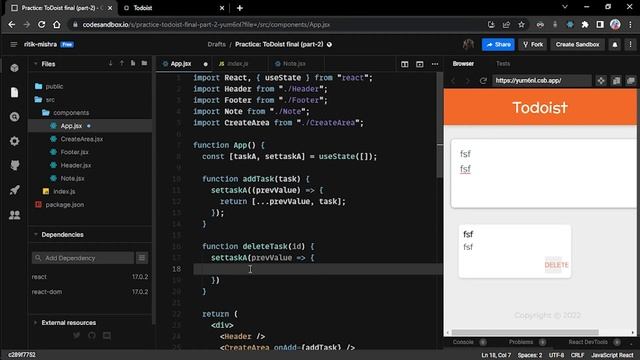Click the Chrome address bar

coord(278,24)
